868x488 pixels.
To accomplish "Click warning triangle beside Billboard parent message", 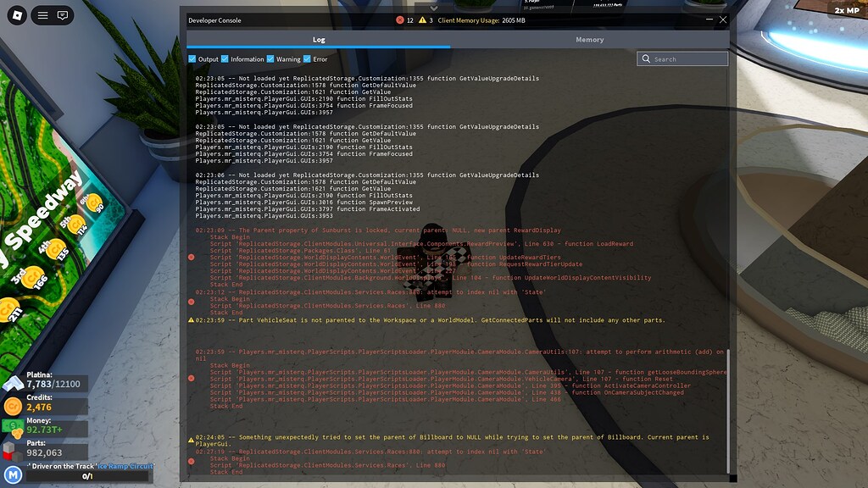I will pyautogui.click(x=191, y=441).
